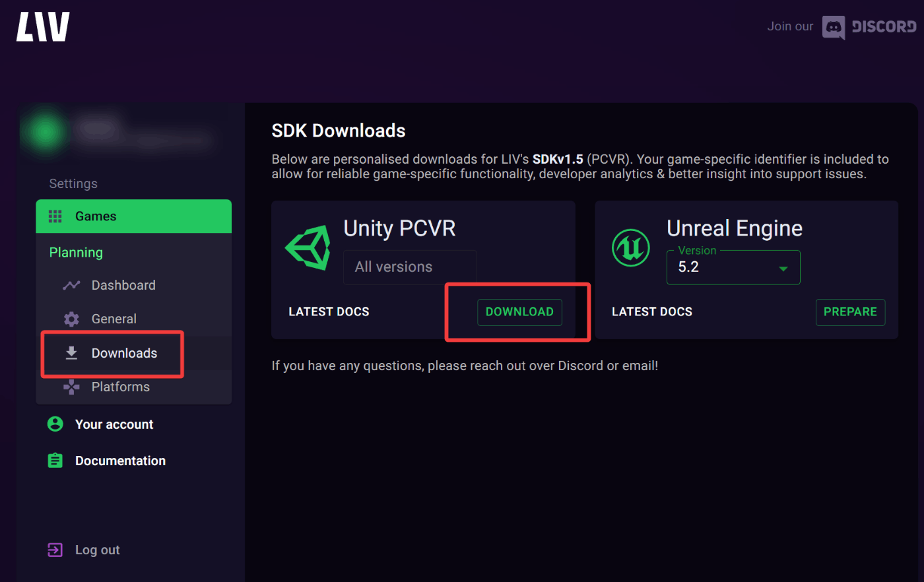Click the Documentation clipboard icon
The image size is (924, 582).
(x=55, y=461)
